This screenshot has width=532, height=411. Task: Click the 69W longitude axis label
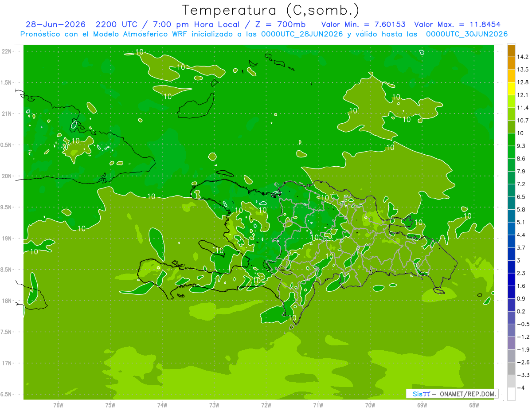point(422,405)
